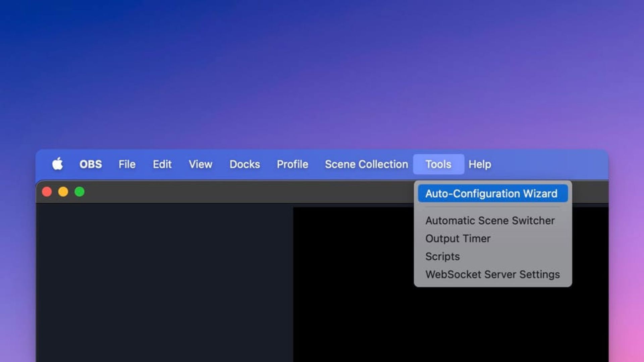The height and width of the screenshot is (362, 644).
Task: Open the Scripts dialog
Action: (493, 257)
